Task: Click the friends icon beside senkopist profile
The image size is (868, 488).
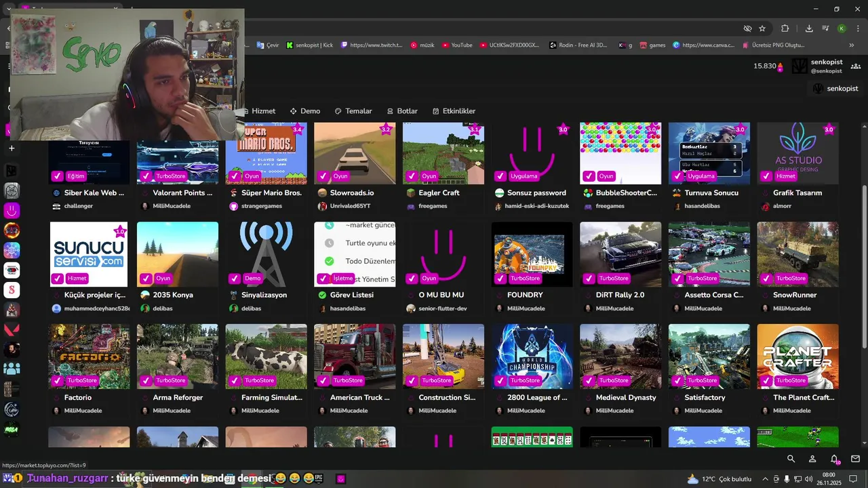Action: point(856,66)
